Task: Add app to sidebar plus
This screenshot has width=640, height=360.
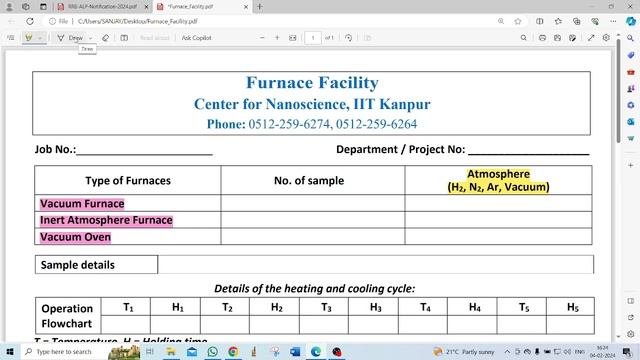Action: 631,165
